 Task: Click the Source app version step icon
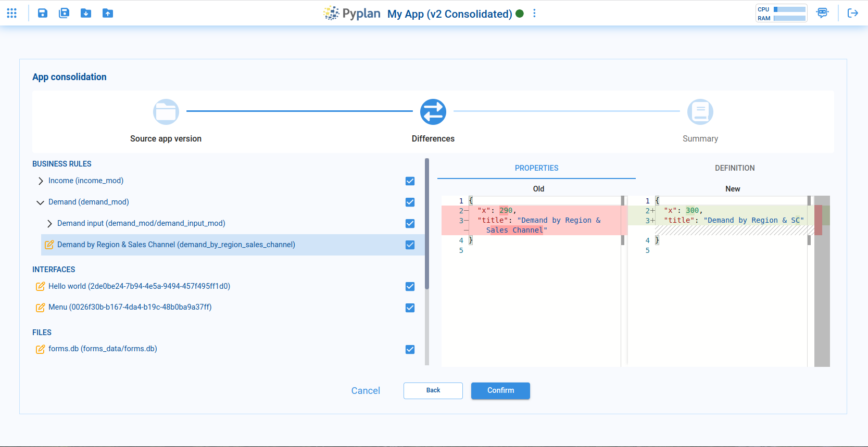[166, 112]
